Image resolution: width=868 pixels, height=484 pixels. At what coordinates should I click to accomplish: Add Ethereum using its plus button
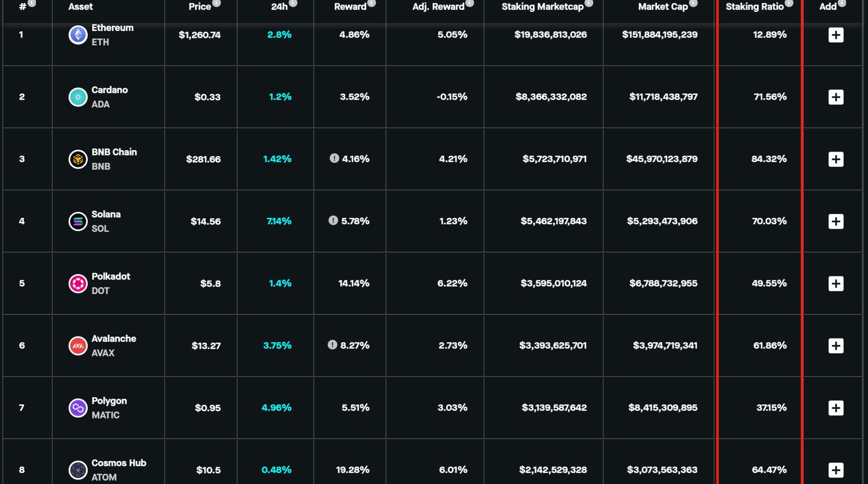[836, 35]
